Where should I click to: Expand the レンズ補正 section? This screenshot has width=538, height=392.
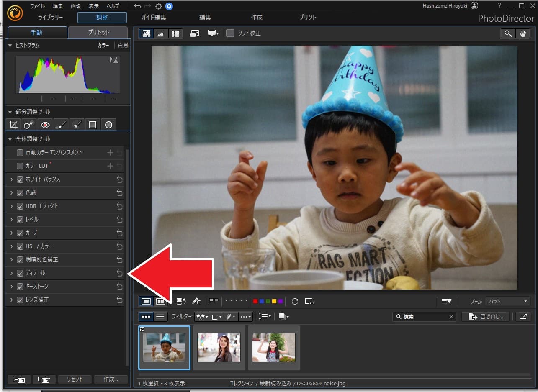(x=10, y=300)
